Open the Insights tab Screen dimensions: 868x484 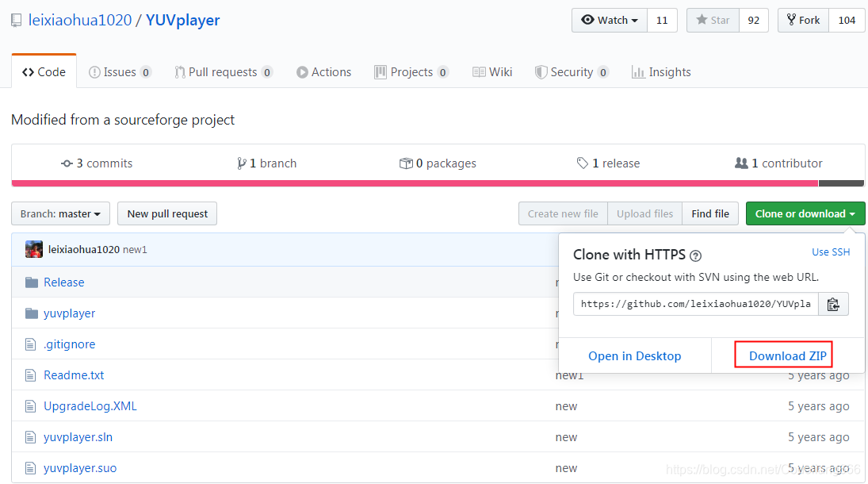pyautogui.click(x=661, y=72)
